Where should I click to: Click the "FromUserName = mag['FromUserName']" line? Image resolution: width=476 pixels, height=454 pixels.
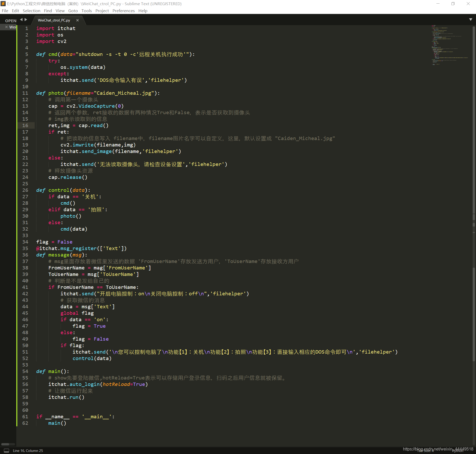(x=100, y=268)
